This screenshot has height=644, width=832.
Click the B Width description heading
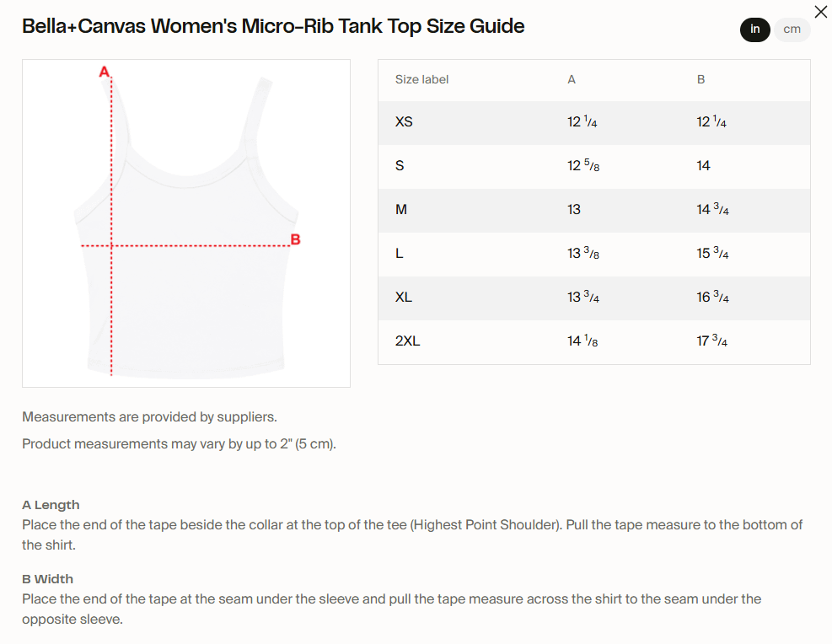[47, 579]
